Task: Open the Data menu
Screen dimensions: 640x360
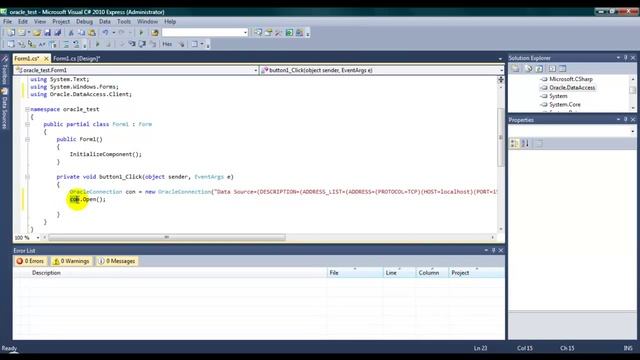Action: [104, 21]
